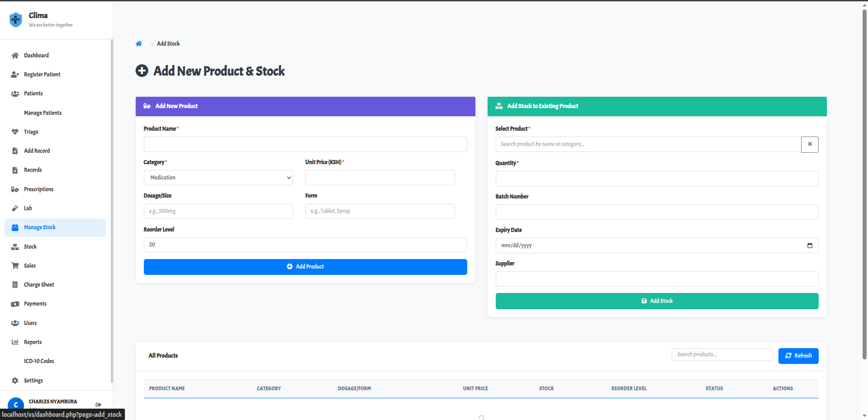Image resolution: width=868 pixels, height=420 pixels.
Task: Open ICD-10 Codes menu item
Action: coord(39,361)
